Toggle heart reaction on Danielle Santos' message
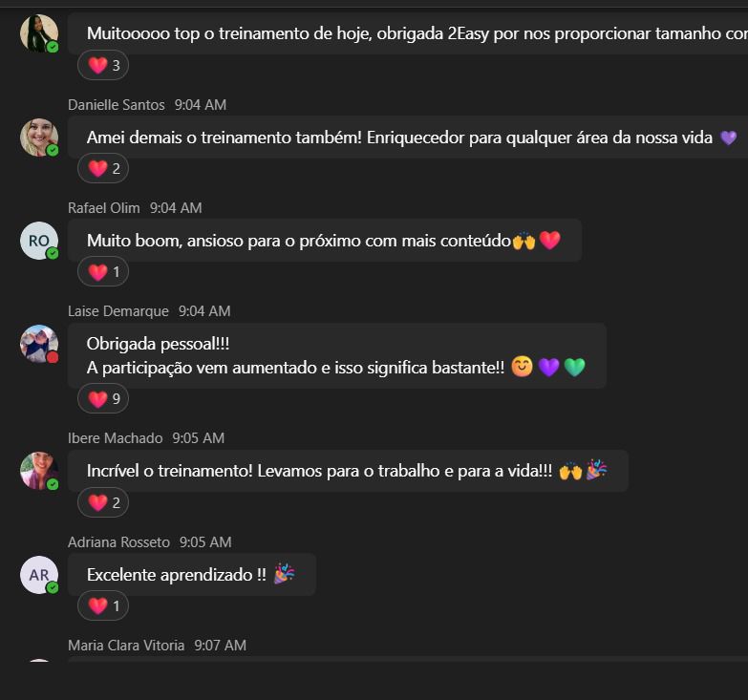The height and width of the screenshot is (700, 748). click(103, 168)
